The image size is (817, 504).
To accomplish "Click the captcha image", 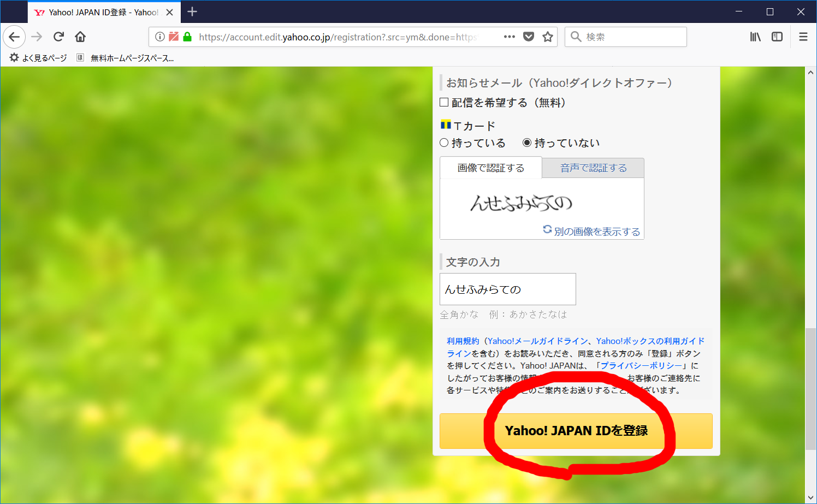I will 521,203.
